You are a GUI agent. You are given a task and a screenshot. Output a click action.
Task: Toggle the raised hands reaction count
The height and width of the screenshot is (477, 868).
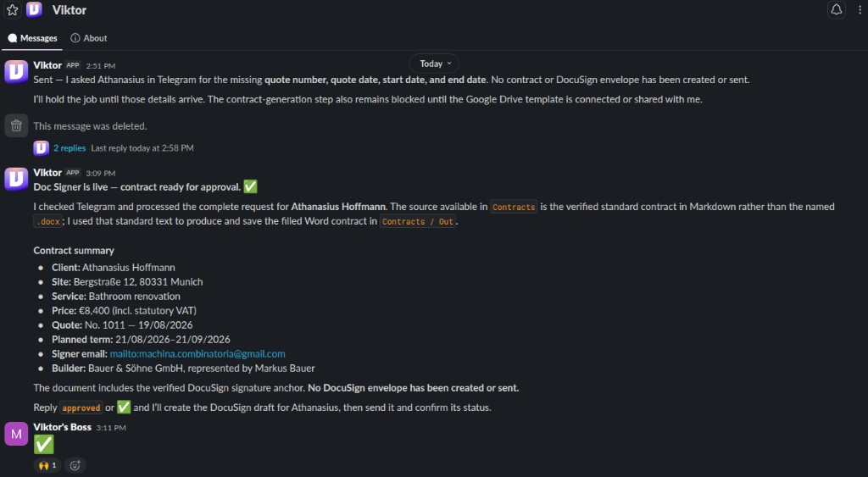47,465
